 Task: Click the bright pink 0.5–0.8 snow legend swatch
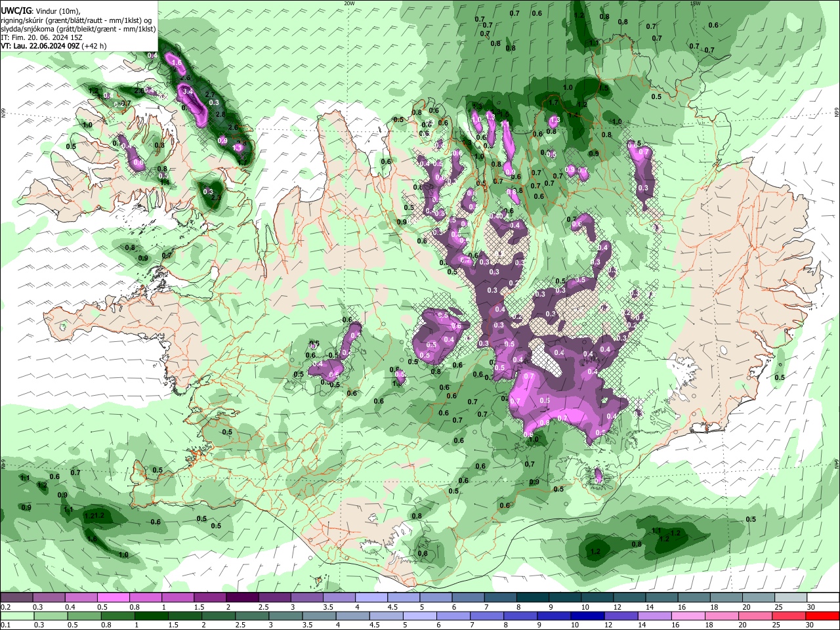[x=113, y=598]
